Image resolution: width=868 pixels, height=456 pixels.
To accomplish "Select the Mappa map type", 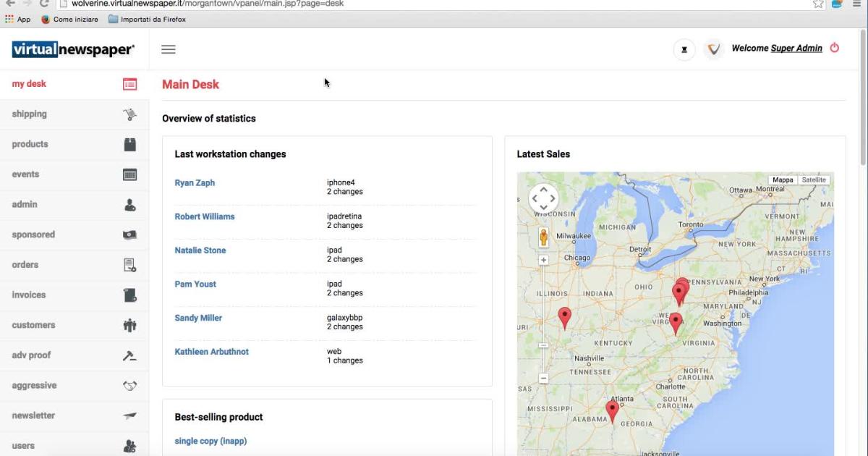I will click(x=783, y=180).
